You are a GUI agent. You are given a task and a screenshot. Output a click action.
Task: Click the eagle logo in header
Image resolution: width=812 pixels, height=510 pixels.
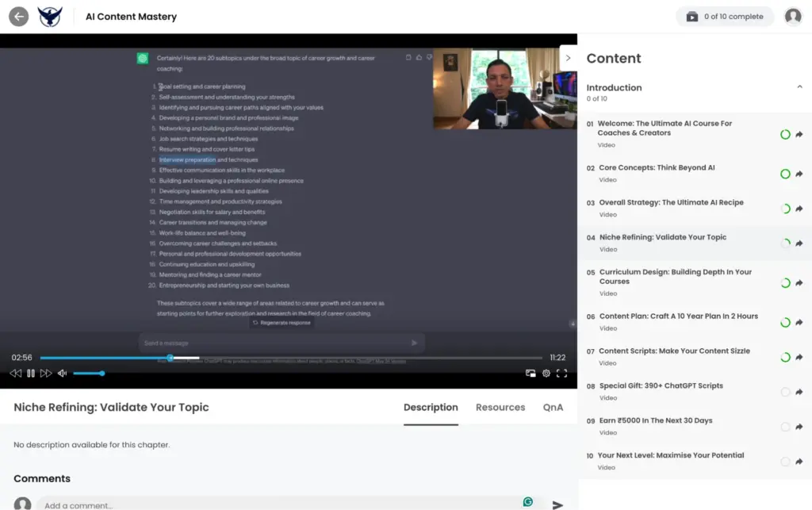point(50,17)
